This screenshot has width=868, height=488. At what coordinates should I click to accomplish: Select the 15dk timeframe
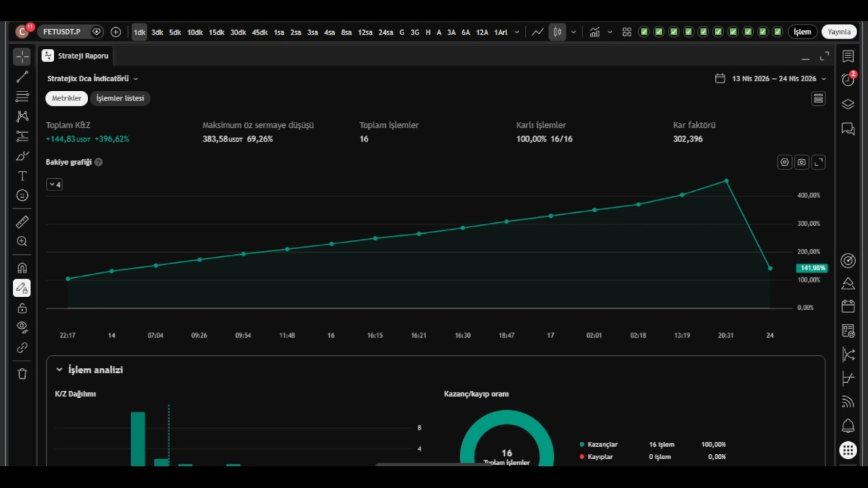[216, 32]
